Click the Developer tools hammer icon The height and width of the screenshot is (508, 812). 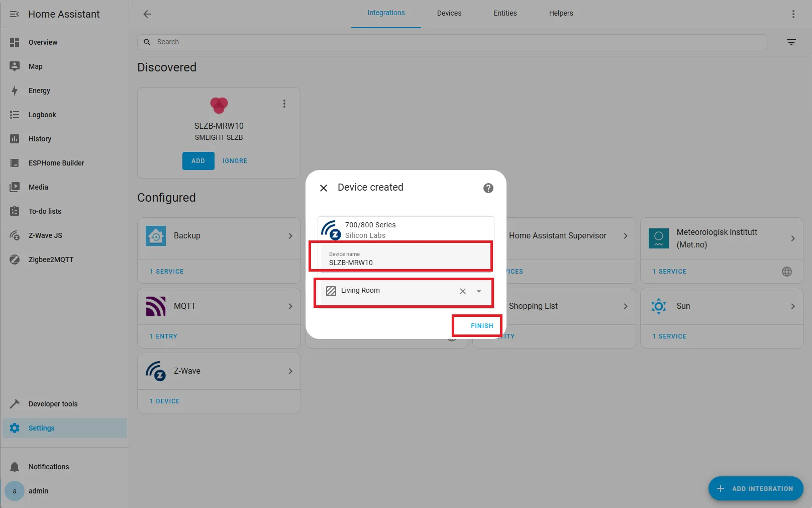(15, 403)
